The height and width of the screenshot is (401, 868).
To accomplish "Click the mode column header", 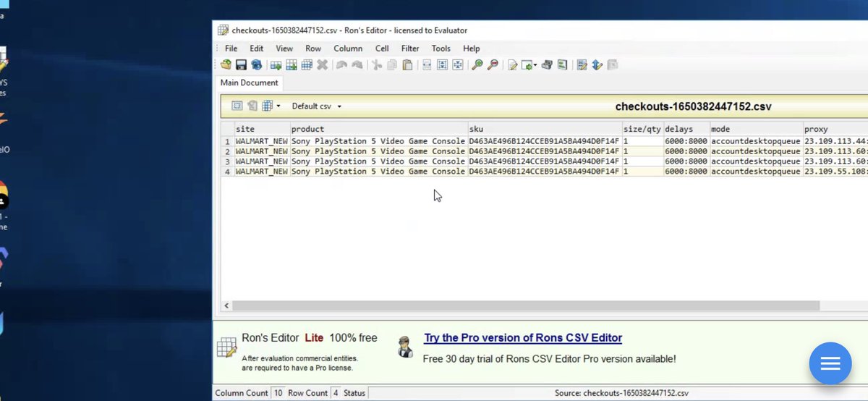I will tap(755, 129).
